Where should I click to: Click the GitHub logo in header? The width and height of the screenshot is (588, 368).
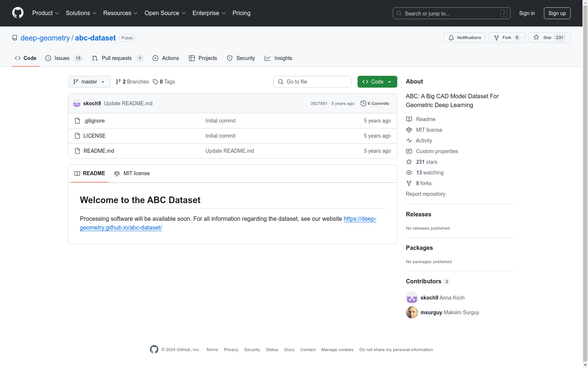click(x=18, y=13)
